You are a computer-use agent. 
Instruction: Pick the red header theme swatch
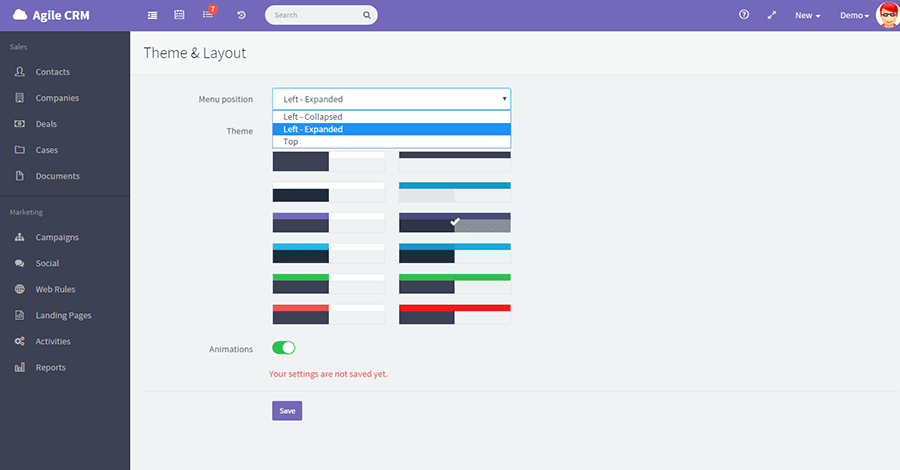pyautogui.click(x=454, y=314)
